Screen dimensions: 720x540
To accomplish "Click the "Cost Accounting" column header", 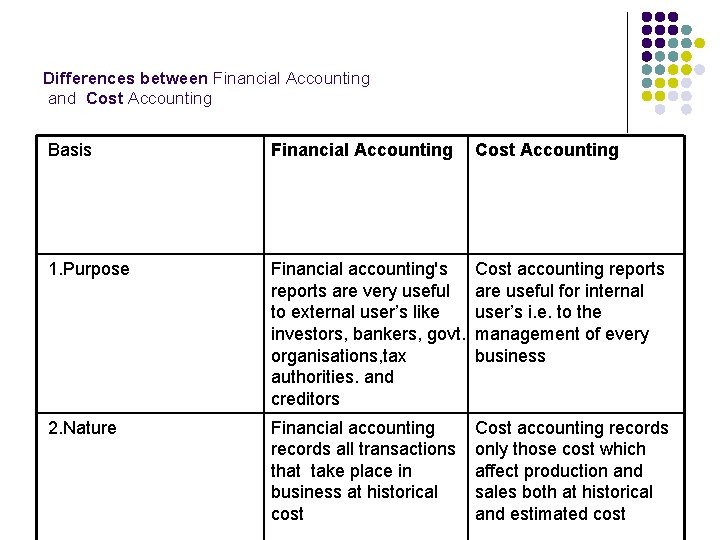I will coord(547,151).
